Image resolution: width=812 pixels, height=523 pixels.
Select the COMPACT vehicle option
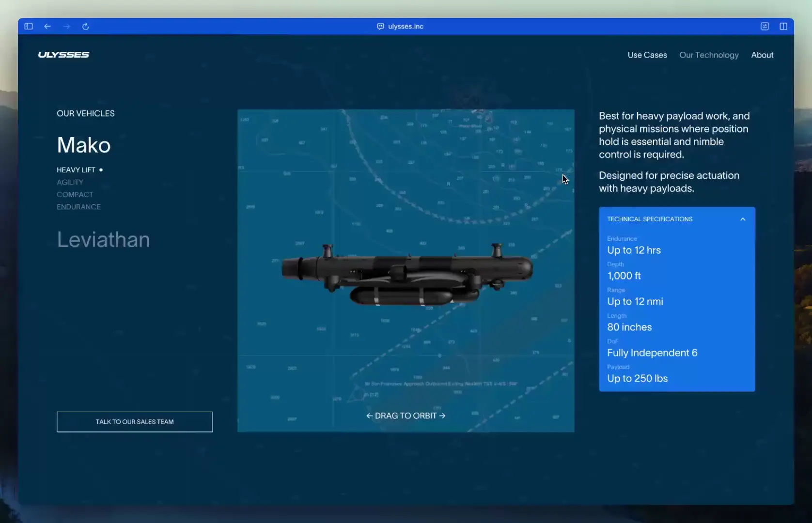75,195
